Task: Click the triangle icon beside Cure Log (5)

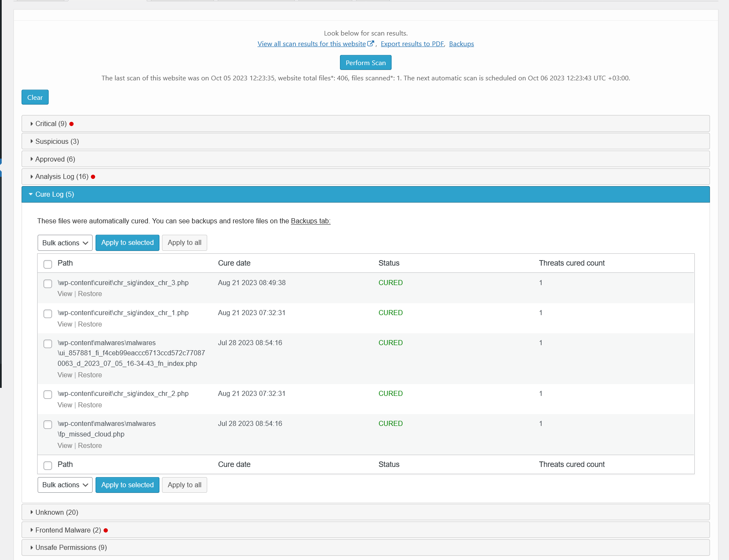Action: coord(30,194)
